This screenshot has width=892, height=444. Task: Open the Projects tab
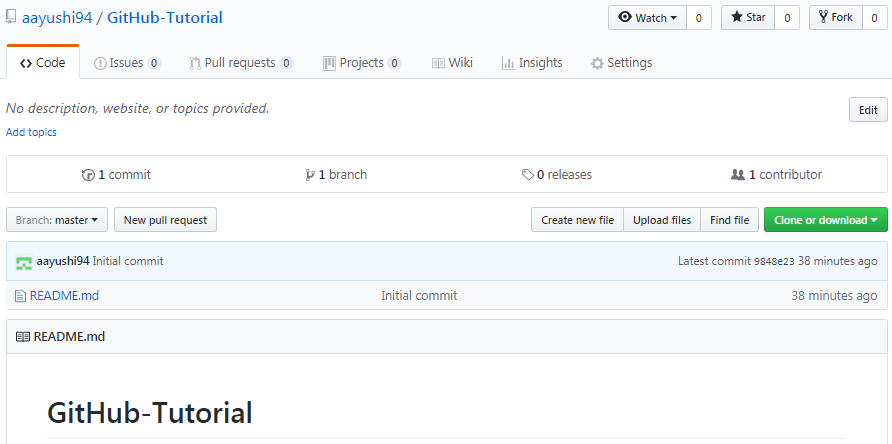coord(362,63)
